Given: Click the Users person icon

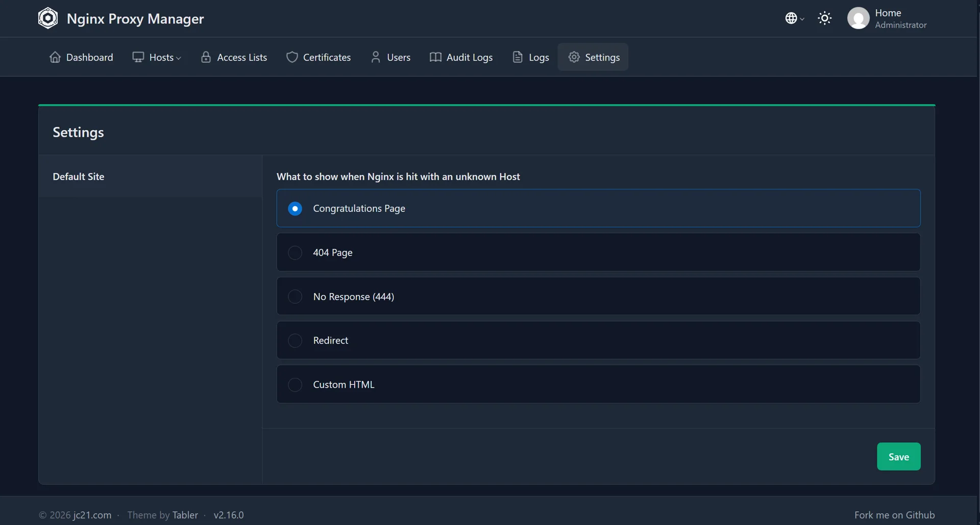Looking at the screenshot, I should pyautogui.click(x=376, y=57).
